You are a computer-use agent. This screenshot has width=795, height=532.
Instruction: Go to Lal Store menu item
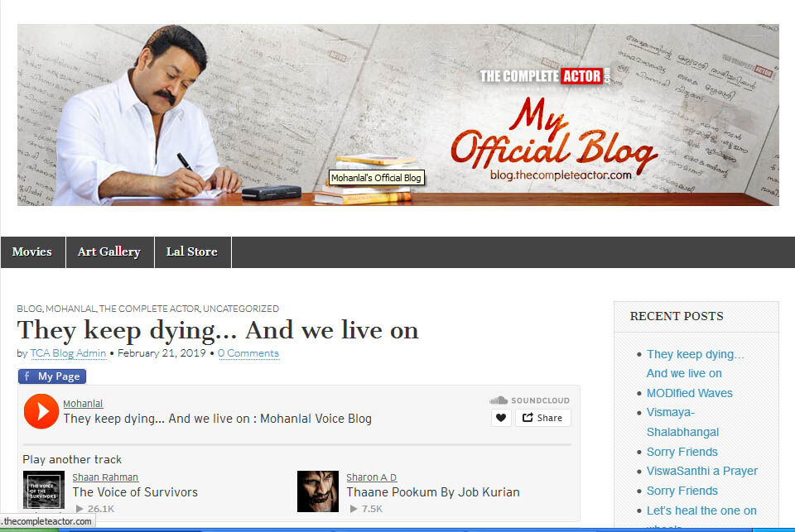coord(192,252)
